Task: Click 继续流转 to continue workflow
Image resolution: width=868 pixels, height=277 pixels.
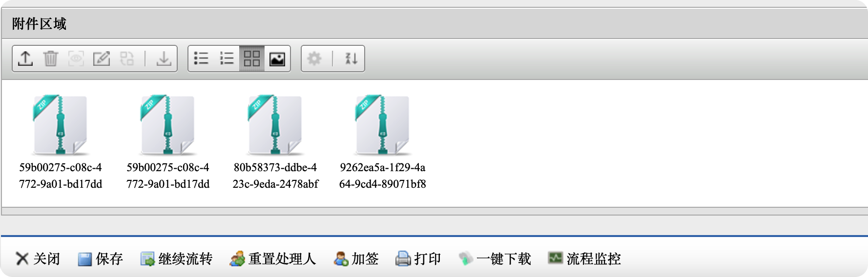Action: [x=176, y=258]
